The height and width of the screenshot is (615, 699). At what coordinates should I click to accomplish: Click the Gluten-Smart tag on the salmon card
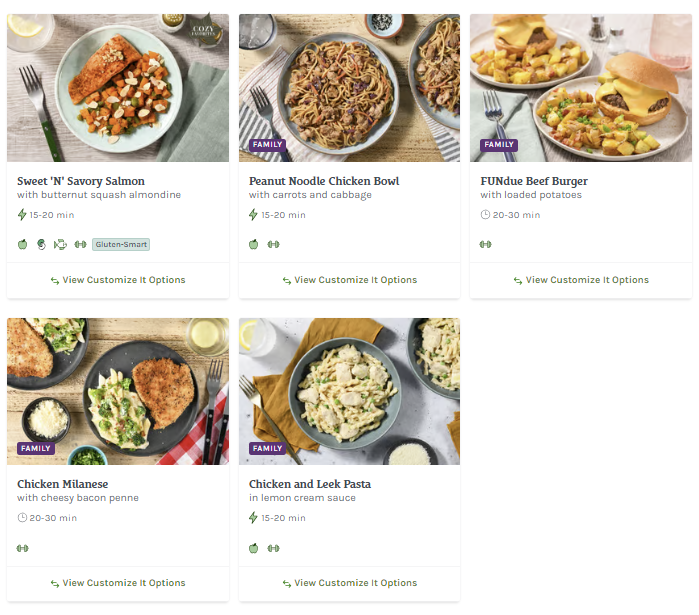pos(120,244)
